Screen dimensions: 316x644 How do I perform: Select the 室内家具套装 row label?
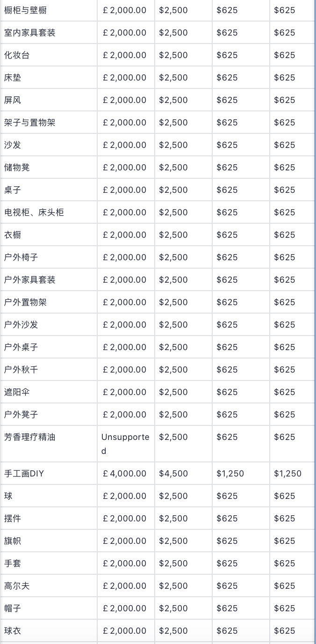tap(29, 33)
